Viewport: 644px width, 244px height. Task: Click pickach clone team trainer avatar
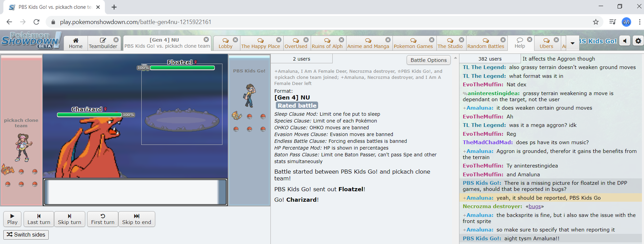click(x=23, y=148)
